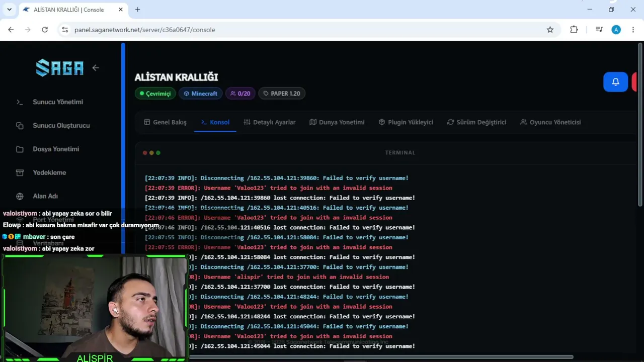Viewport: 644px width, 362px height.
Task: Open the Chrome profile avatar
Action: (616, 30)
